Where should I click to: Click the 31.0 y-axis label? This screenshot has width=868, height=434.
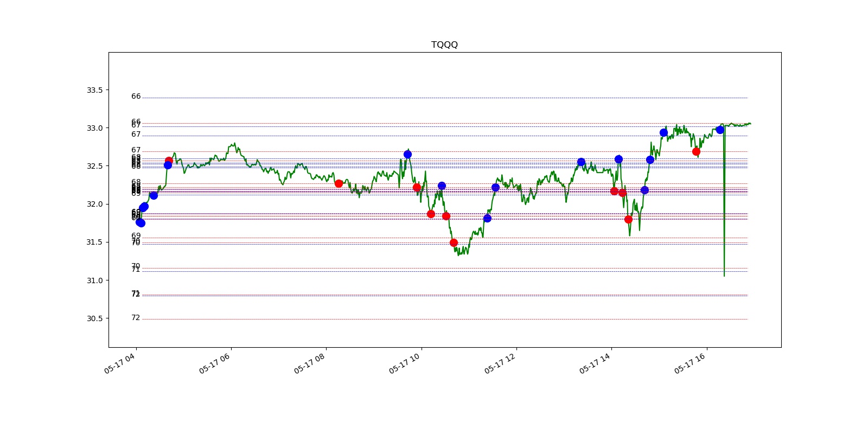(94, 280)
